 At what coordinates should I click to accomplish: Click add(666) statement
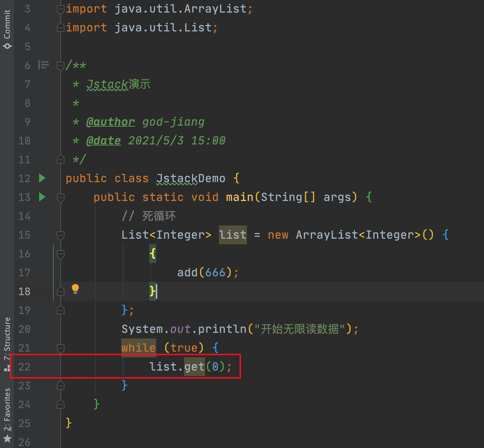(x=208, y=272)
